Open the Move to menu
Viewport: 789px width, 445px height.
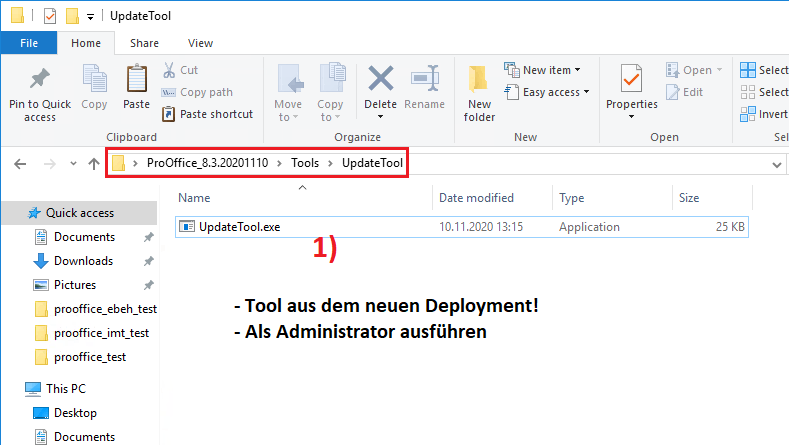(x=288, y=94)
